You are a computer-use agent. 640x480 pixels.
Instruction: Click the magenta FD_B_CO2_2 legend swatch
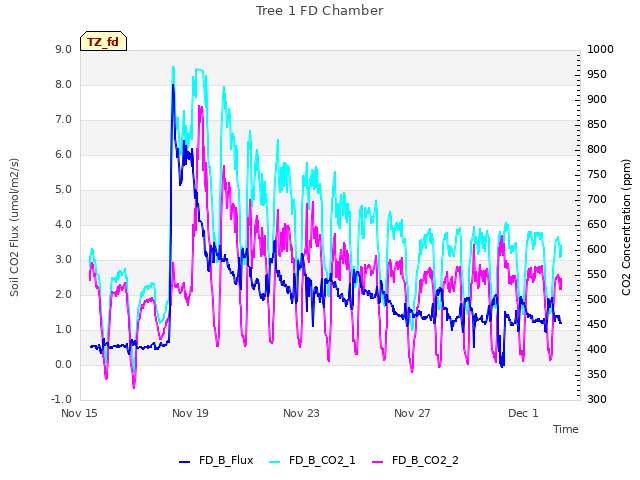coord(378,462)
